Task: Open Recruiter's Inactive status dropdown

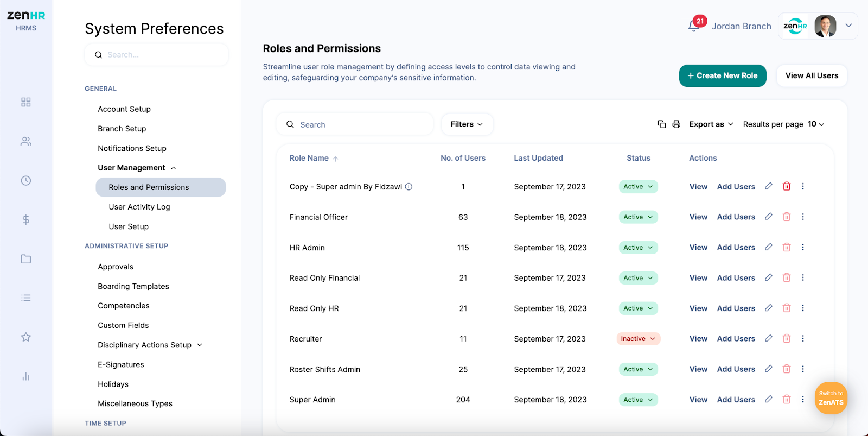Action: tap(638, 339)
